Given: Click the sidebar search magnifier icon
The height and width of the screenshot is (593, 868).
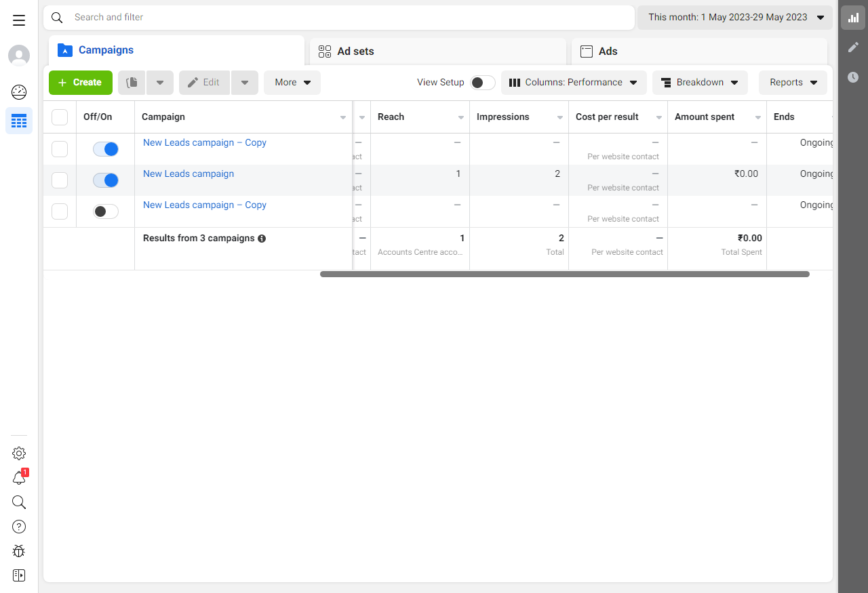Looking at the screenshot, I should point(19,502).
